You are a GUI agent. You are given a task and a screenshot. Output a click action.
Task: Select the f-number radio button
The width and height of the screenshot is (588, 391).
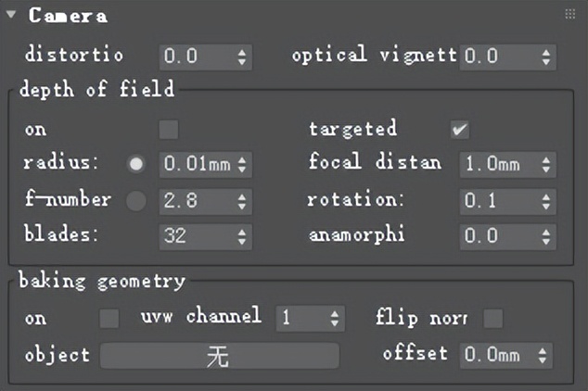coord(137,200)
